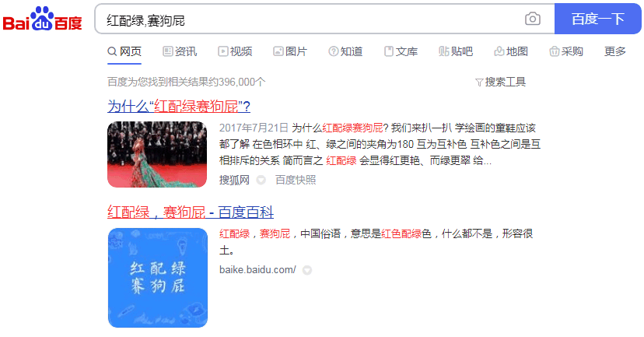The height and width of the screenshot is (337, 644).
Task: Click the red carpet thumbnail image
Action: (x=157, y=155)
